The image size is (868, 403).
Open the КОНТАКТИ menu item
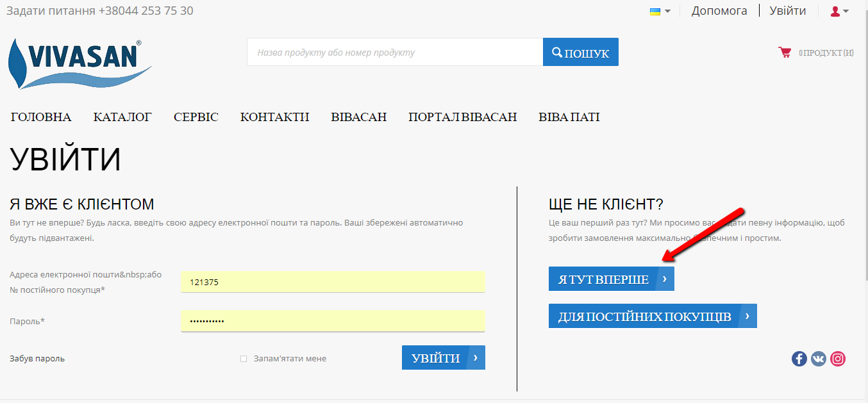point(275,117)
